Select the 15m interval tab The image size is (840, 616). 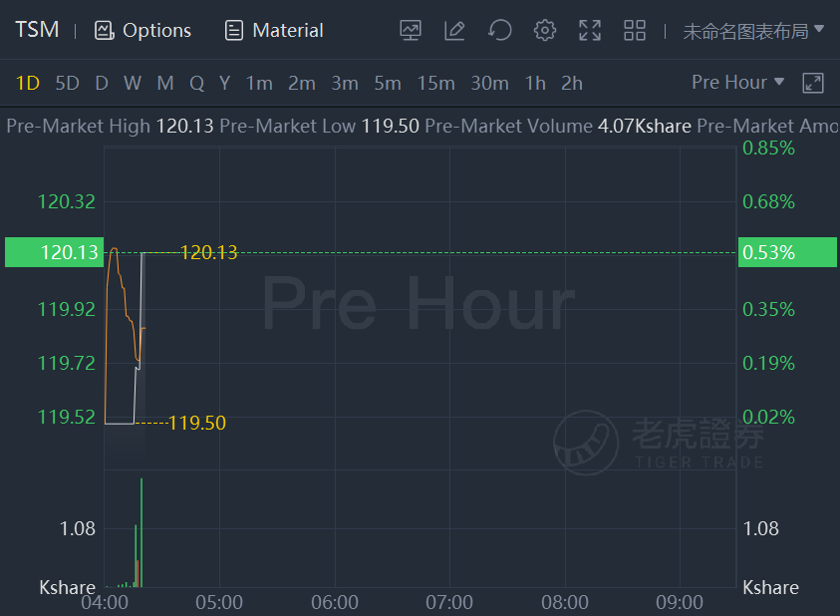tap(435, 83)
